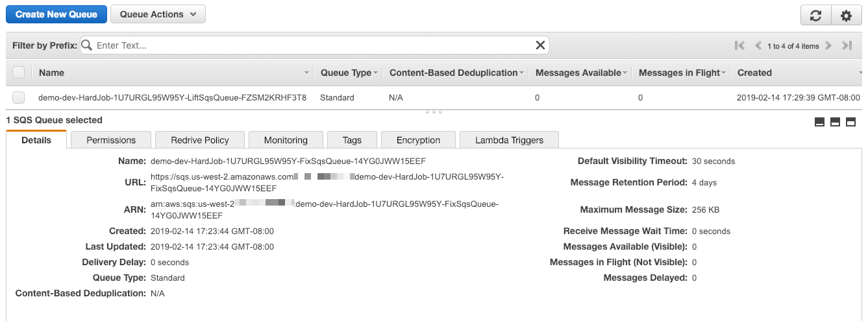Go to next page of queue items
The height and width of the screenshot is (321, 868).
coord(828,46)
